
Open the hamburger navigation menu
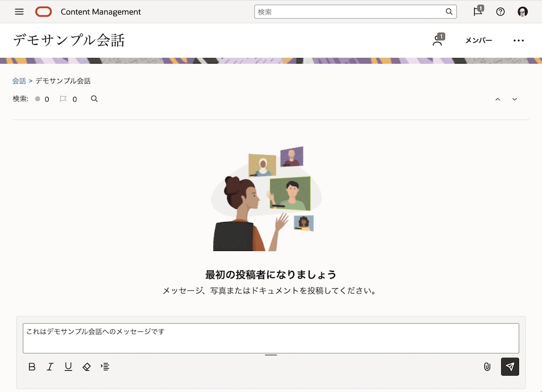pyautogui.click(x=19, y=11)
